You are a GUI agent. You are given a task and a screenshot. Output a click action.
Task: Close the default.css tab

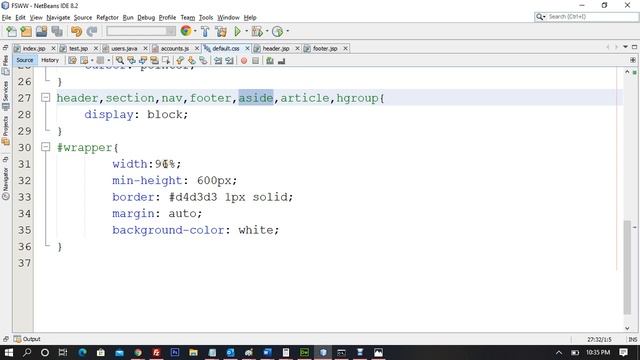(247, 48)
